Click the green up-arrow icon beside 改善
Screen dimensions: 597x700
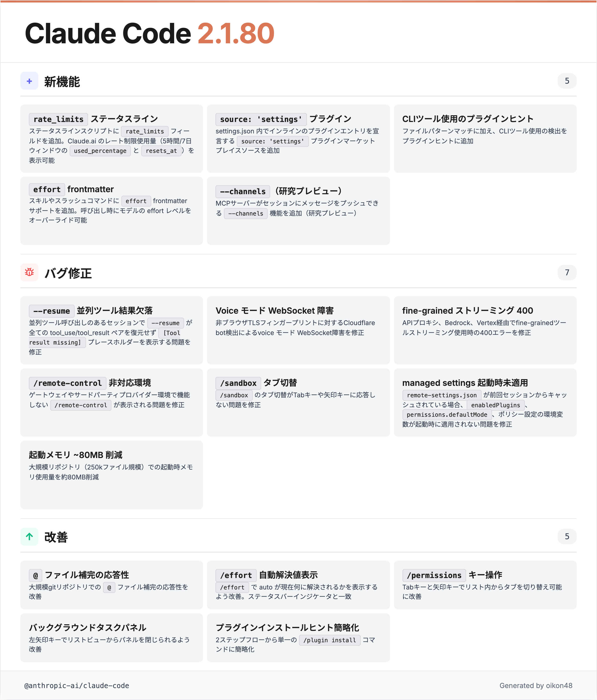point(29,536)
